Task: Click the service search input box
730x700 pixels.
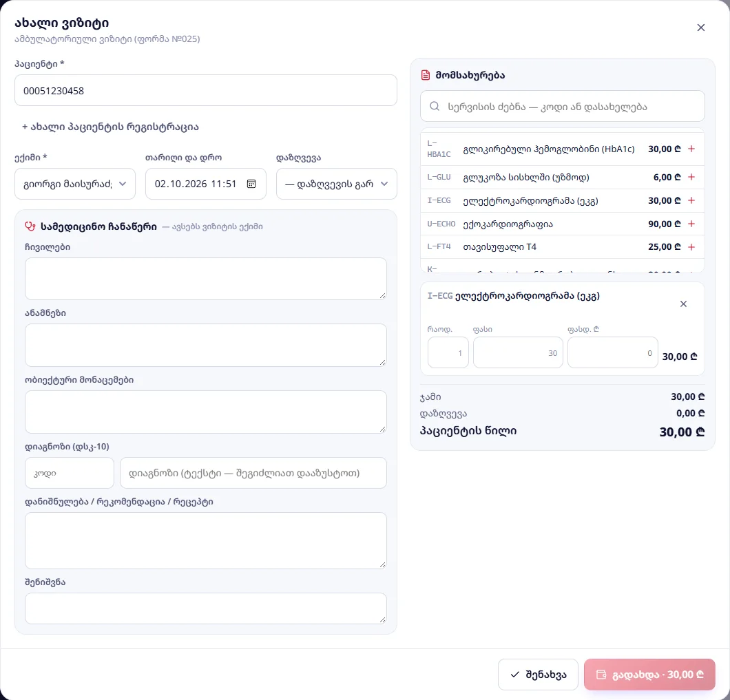Action: pos(563,106)
